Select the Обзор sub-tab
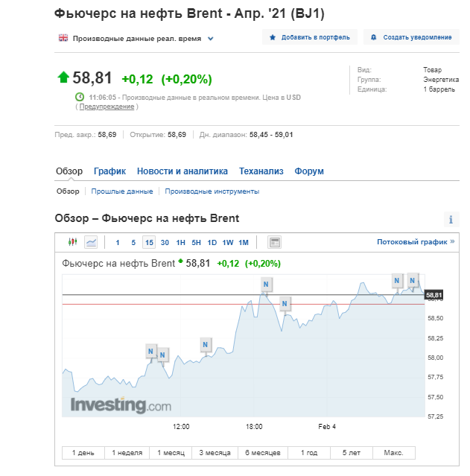Screen dimensions: 470x476 [68, 191]
